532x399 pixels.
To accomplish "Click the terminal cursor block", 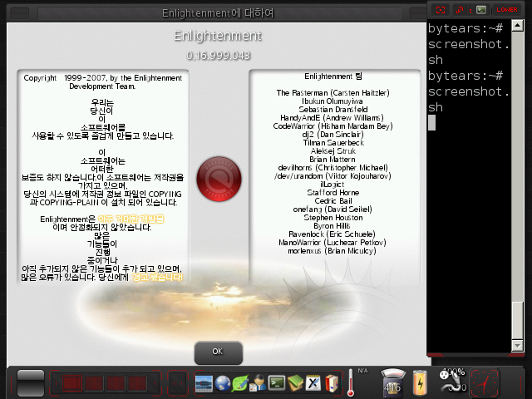I will tap(431, 122).
